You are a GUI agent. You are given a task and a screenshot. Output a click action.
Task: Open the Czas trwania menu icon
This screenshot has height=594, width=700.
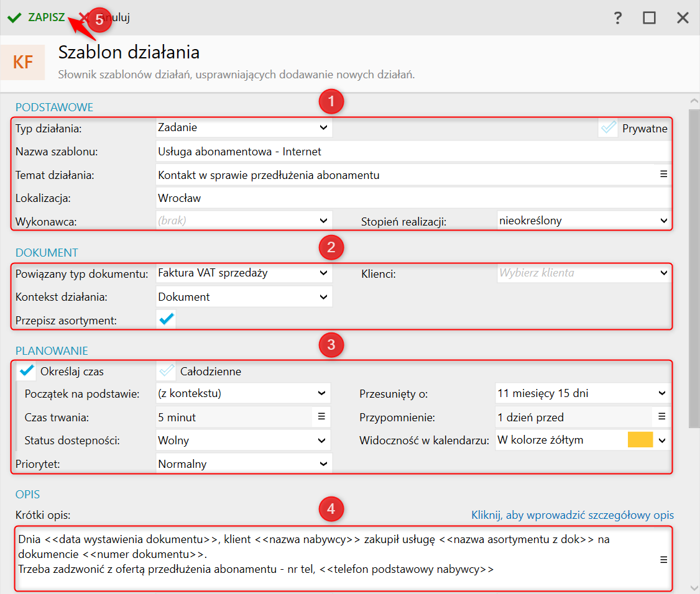coord(321,417)
